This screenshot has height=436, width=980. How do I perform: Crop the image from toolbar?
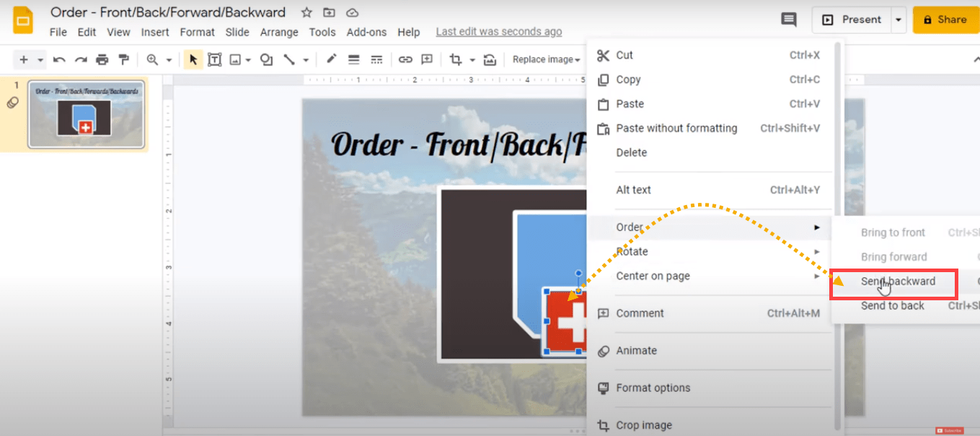pyautogui.click(x=456, y=59)
